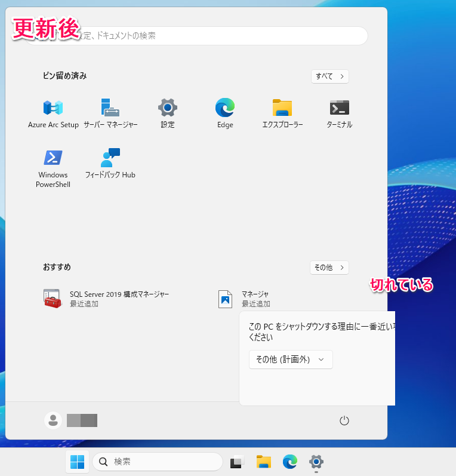Open the Settings gear in pinned apps

click(168, 113)
